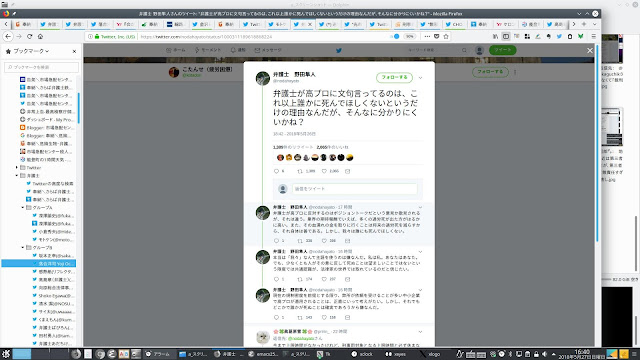
Task: Open the profile header three-dots menu
Action: coord(515,72)
